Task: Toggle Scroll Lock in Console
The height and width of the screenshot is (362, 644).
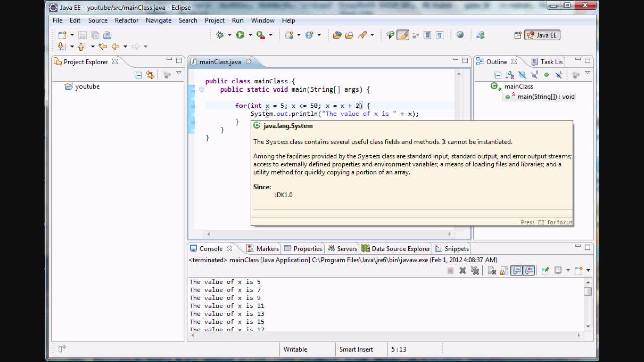Action: [504, 270]
